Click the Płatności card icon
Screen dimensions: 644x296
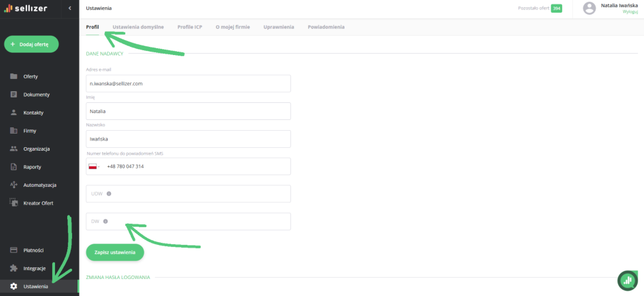tap(14, 250)
